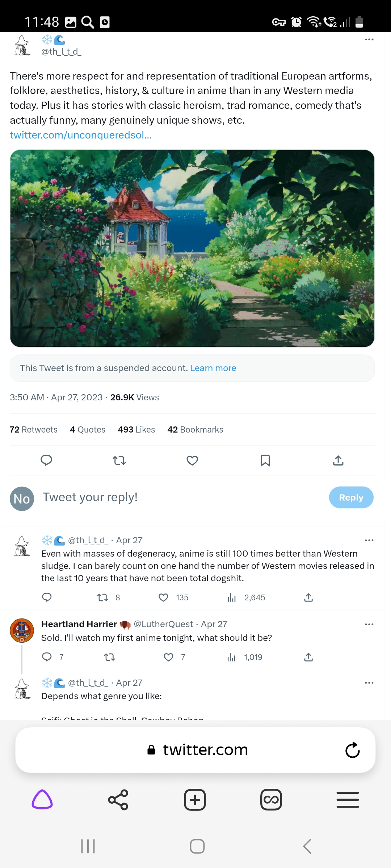Open the twitter.com/unconqueredsol link

pyautogui.click(x=81, y=135)
